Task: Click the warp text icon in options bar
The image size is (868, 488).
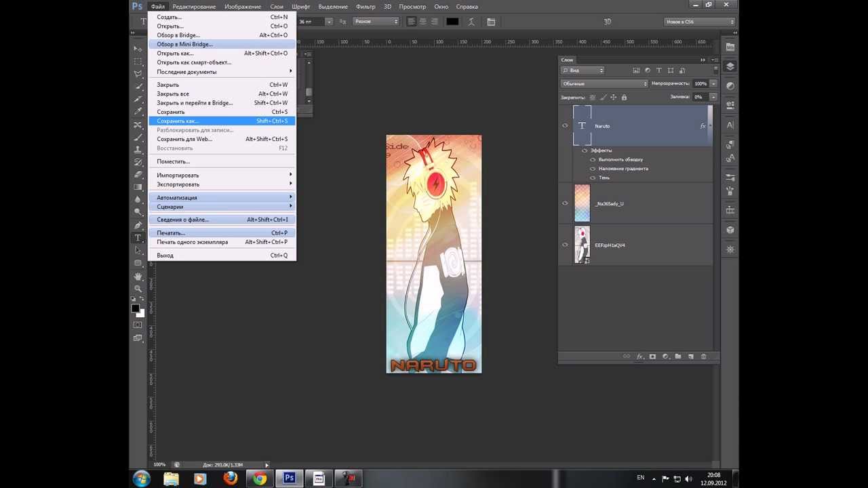Action: [x=472, y=22]
